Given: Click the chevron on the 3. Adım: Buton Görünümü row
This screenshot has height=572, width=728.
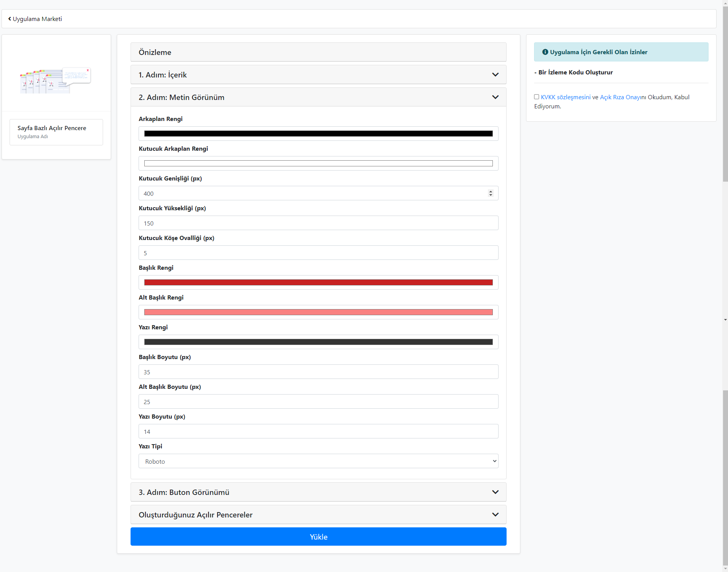Looking at the screenshot, I should [x=495, y=492].
